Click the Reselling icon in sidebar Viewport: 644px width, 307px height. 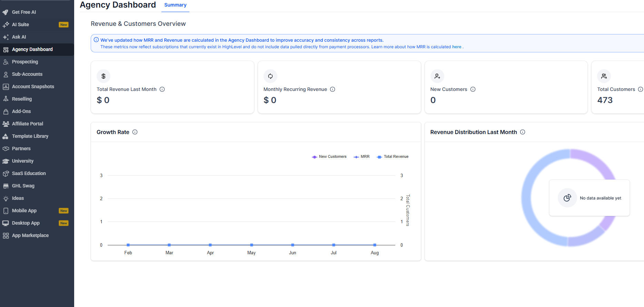(x=6, y=99)
